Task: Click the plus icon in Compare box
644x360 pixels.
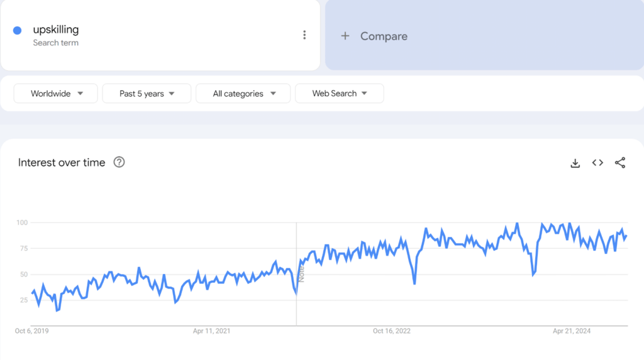Action: 345,36
